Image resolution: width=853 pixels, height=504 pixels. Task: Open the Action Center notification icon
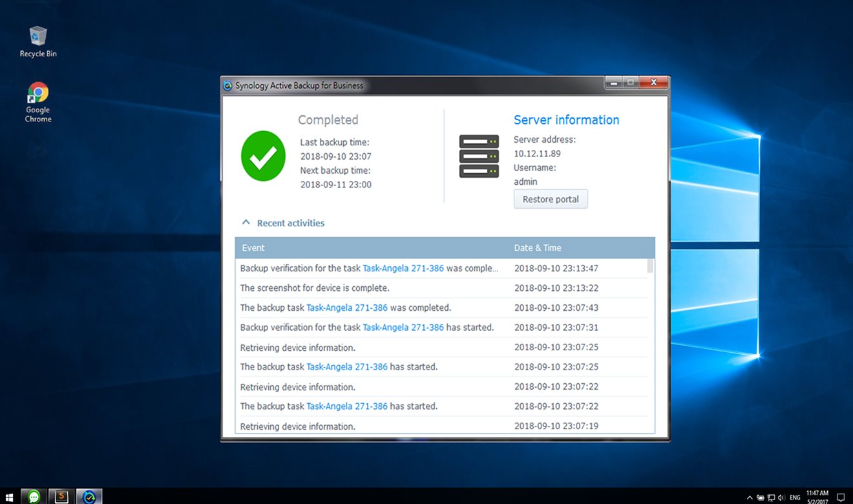click(x=840, y=497)
